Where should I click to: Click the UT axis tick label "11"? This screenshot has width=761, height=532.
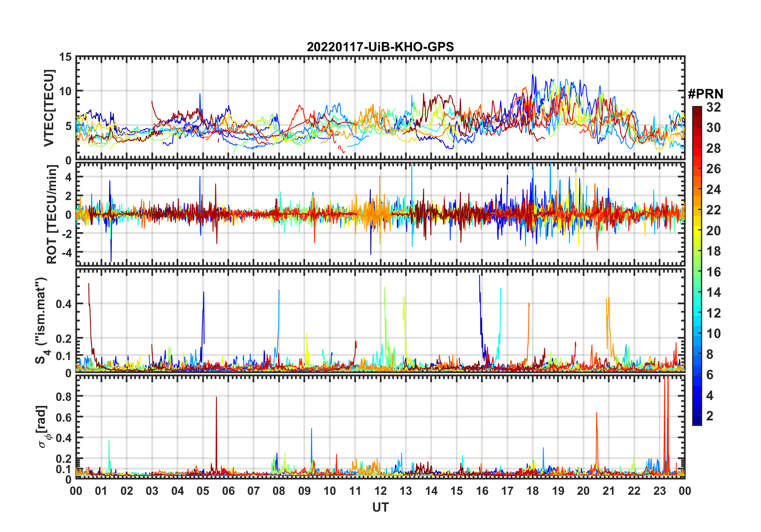point(355,491)
